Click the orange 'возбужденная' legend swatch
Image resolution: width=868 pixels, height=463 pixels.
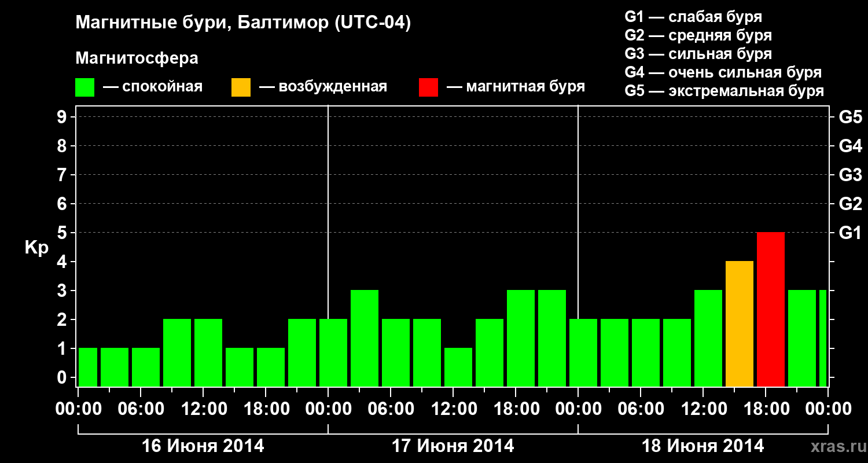(x=241, y=87)
